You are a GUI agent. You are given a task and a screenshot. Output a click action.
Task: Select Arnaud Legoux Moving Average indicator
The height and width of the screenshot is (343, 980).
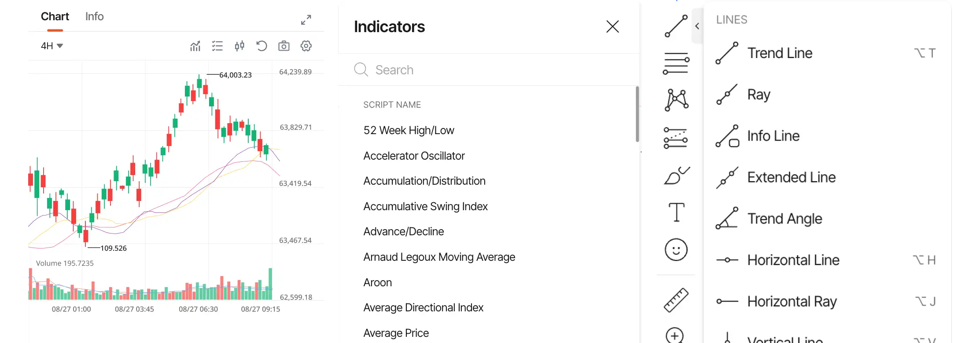click(439, 257)
